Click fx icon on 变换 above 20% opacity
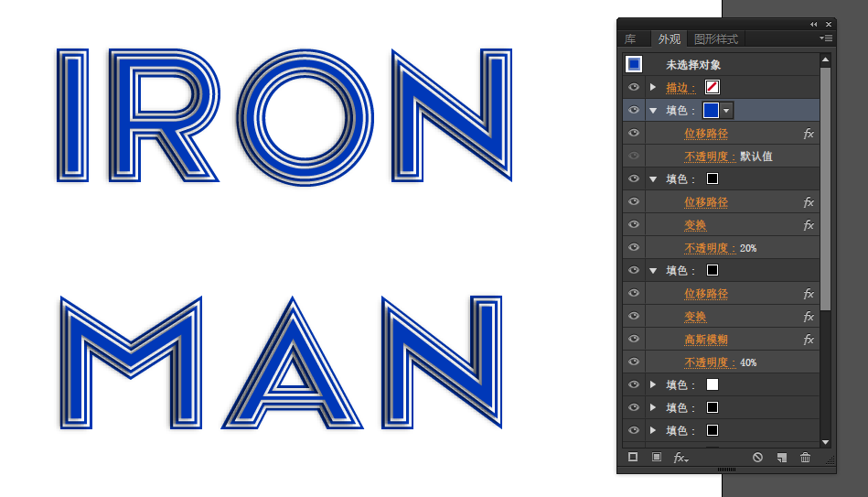Viewport: 868px width, 497px height. click(x=809, y=225)
